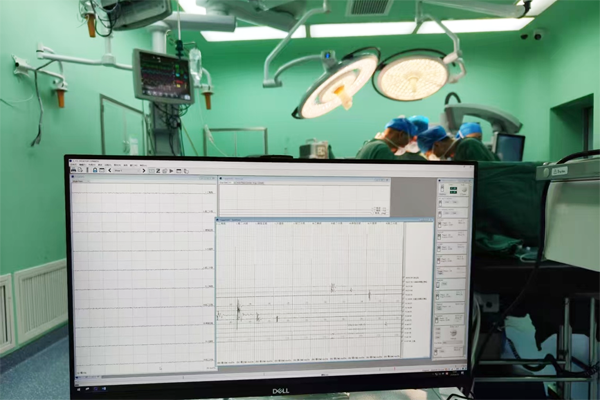Click the window icon right of padlock

[102, 170]
